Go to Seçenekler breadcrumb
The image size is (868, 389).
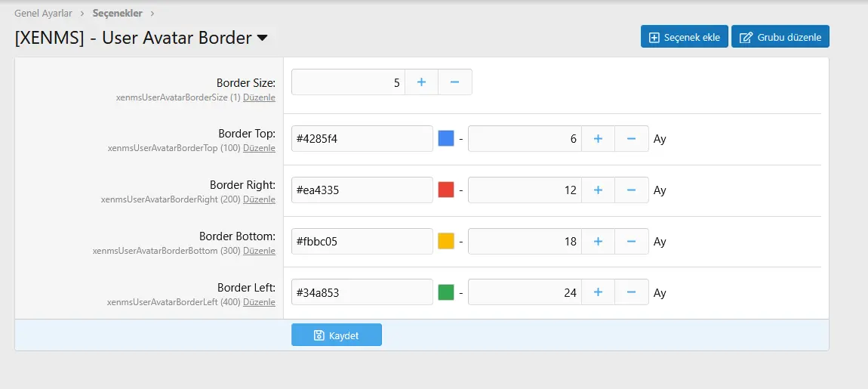point(117,13)
